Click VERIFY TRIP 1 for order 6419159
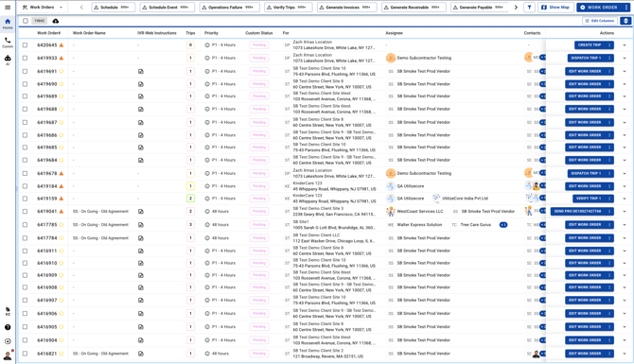 point(589,199)
